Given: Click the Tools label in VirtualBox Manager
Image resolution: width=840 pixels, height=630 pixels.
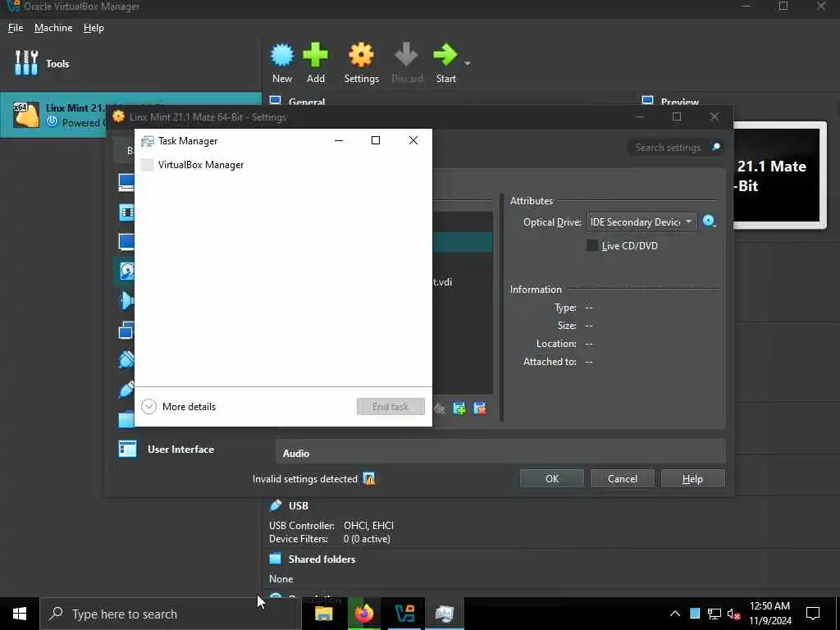Looking at the screenshot, I should pos(57,64).
